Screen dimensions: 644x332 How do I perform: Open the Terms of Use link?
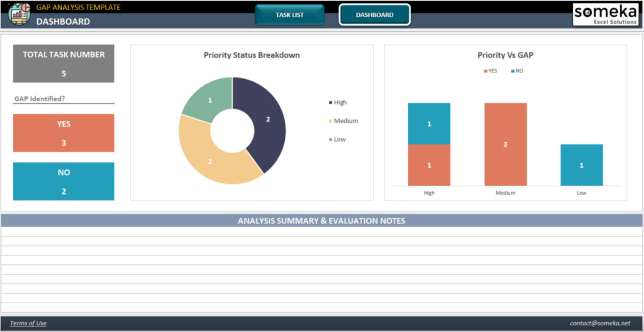coord(28,323)
